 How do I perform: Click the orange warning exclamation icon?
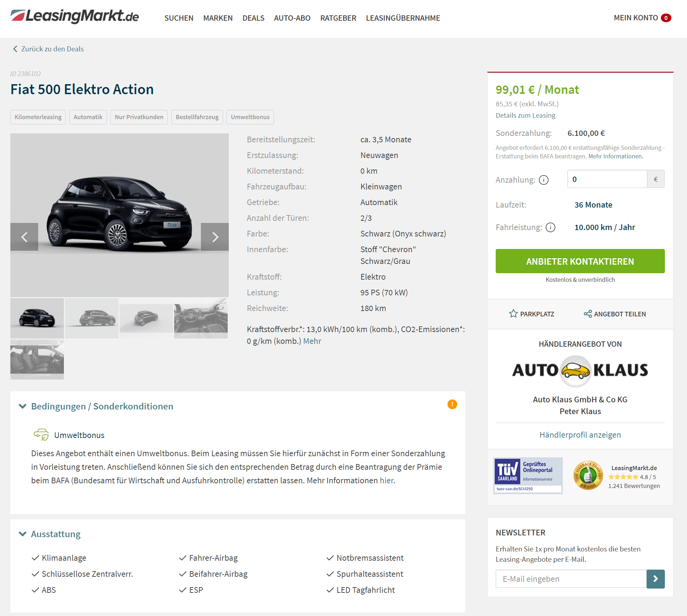pos(452,404)
